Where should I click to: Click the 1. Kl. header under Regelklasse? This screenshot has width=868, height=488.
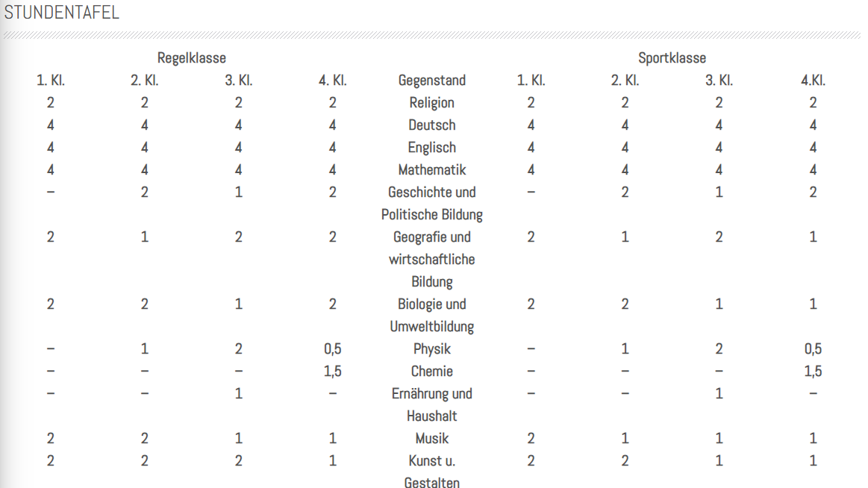[x=50, y=81]
